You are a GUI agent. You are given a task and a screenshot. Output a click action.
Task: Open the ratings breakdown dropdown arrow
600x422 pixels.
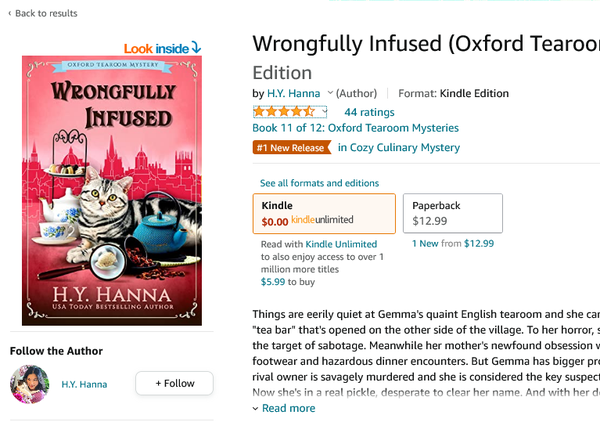[x=323, y=112]
